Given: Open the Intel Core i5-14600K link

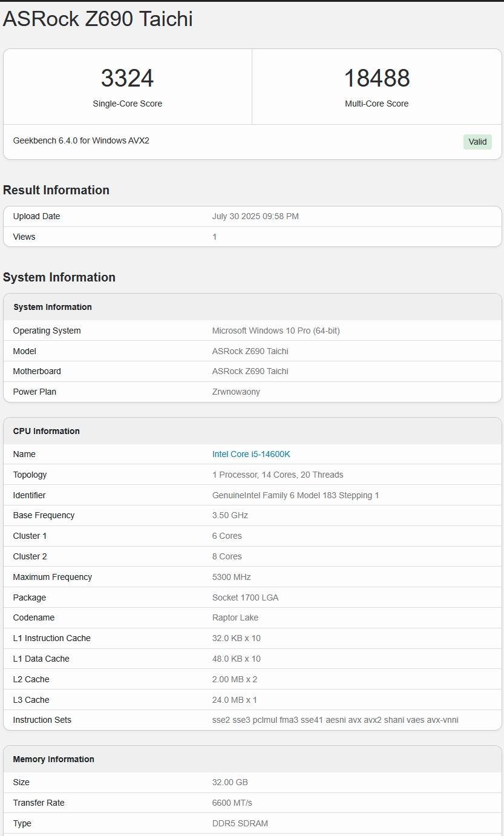Looking at the screenshot, I should (x=251, y=454).
